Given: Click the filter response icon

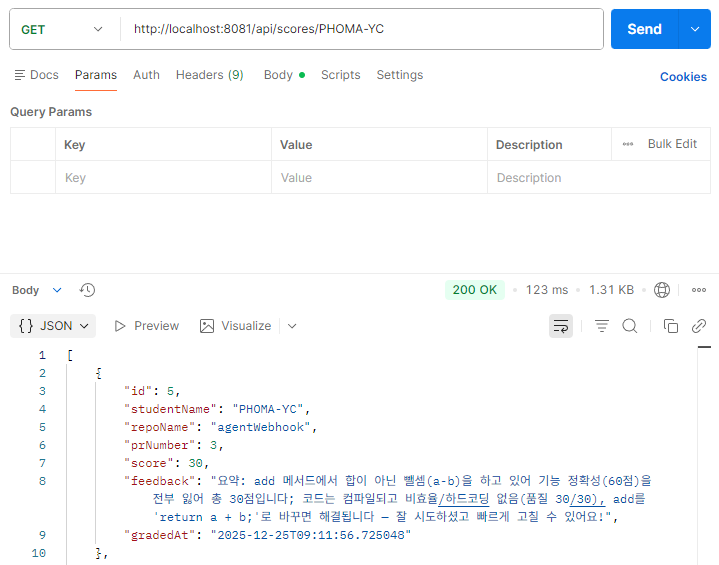Looking at the screenshot, I should tap(602, 326).
